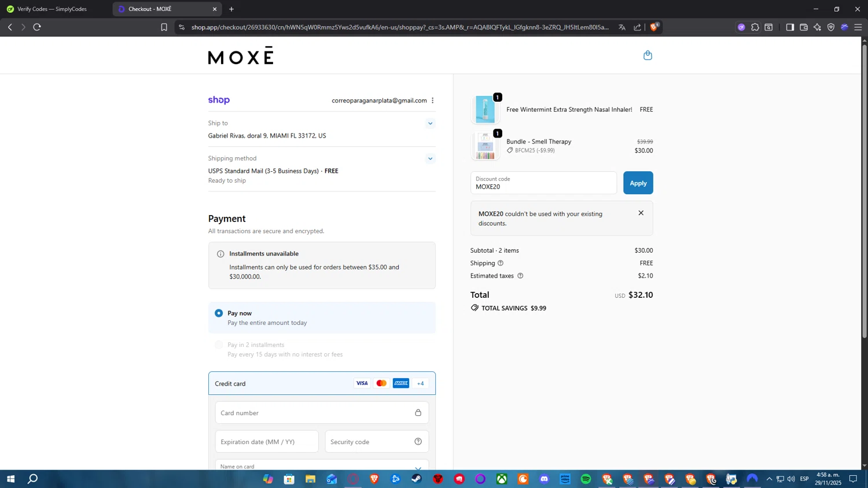Click the Expiration date field
868x488 pixels.
tap(267, 442)
